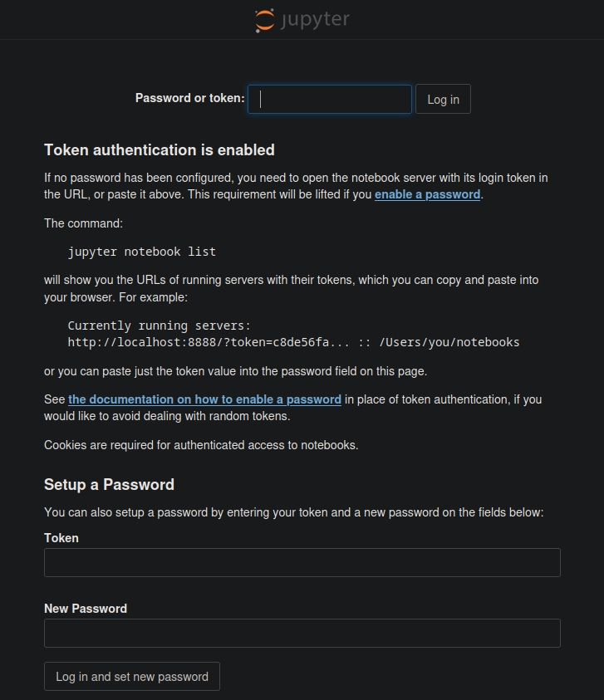Click the 'Token' field label
Screen dimensions: 604x700
click(61, 538)
